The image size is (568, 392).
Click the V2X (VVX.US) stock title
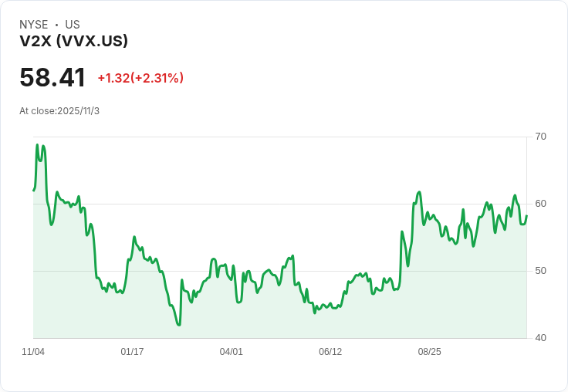pos(74,42)
